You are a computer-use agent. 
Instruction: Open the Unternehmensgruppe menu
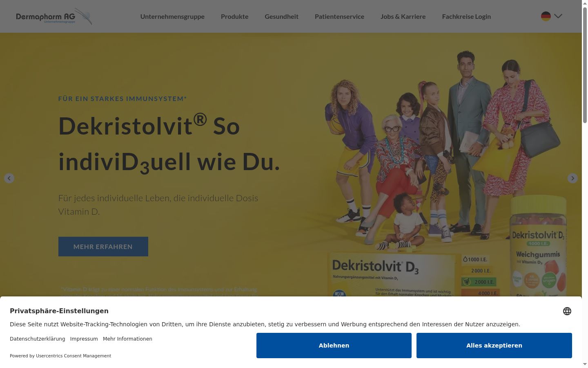[x=172, y=16]
